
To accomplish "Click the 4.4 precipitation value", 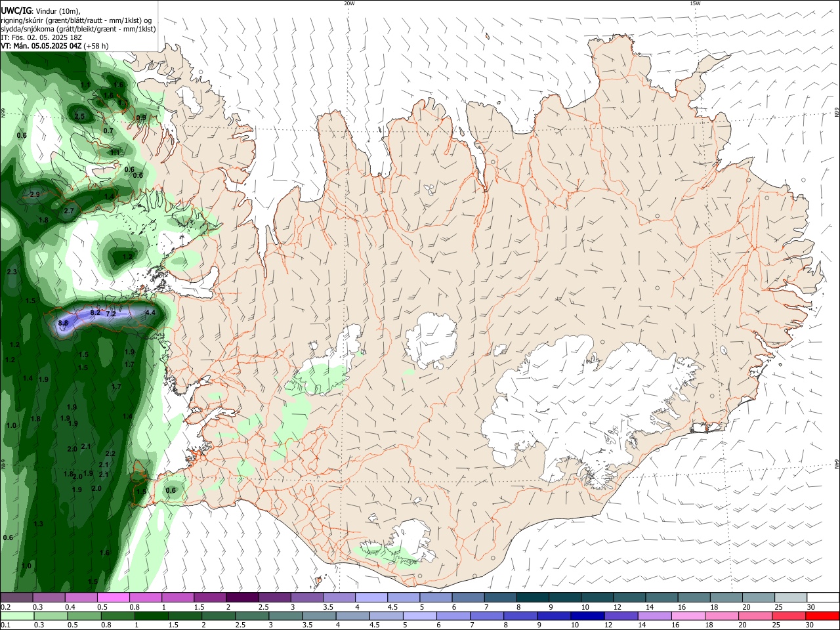I will (x=150, y=312).
